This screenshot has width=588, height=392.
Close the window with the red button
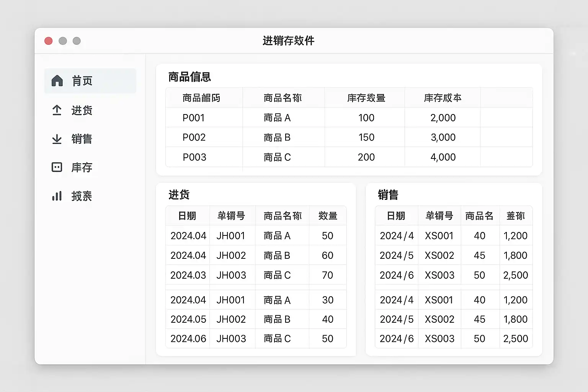click(x=49, y=41)
